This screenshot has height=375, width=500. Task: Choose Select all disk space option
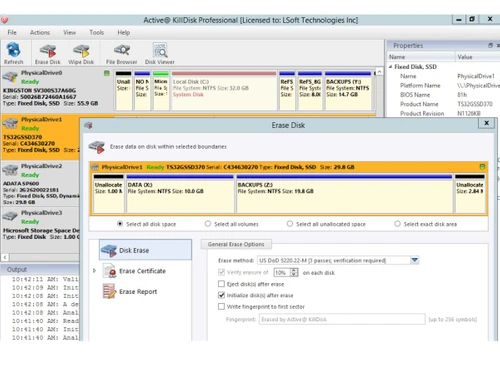coord(120,224)
